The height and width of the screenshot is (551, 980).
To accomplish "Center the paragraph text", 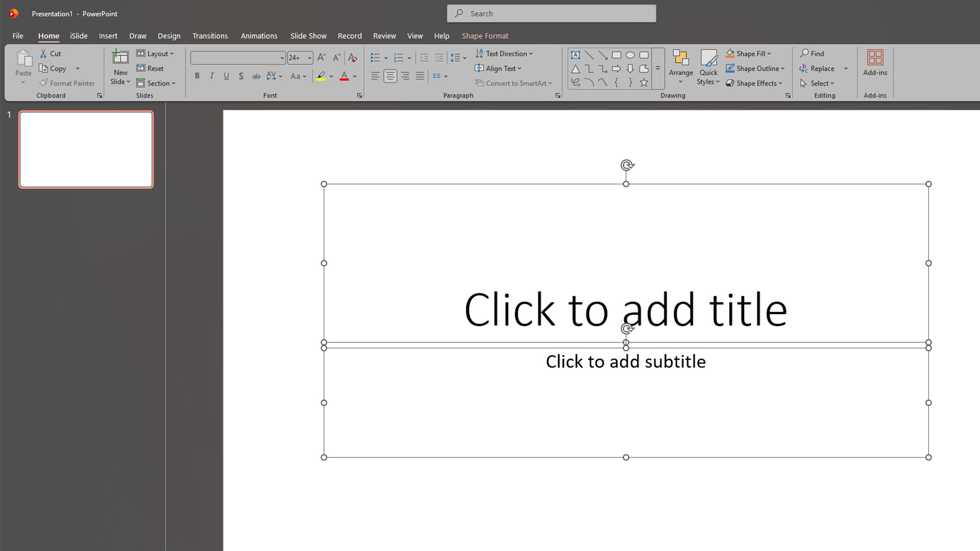I will click(390, 76).
